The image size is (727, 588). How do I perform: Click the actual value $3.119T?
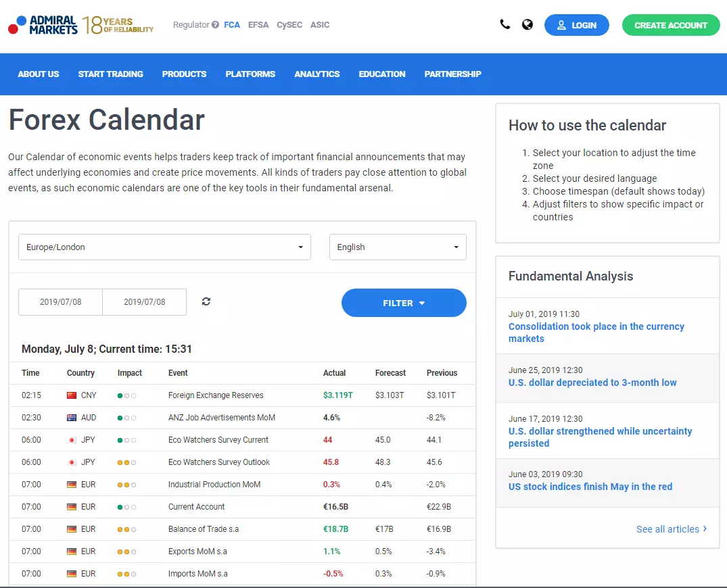click(x=338, y=395)
